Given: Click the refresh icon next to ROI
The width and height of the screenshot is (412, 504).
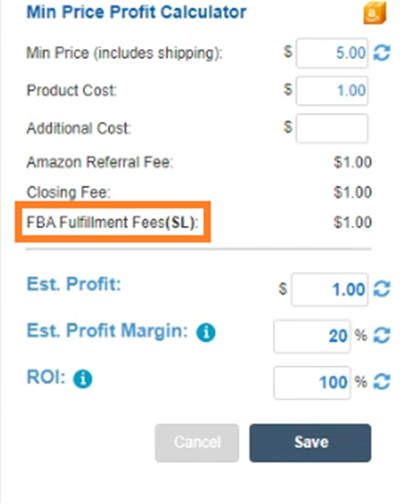Looking at the screenshot, I should click(x=382, y=382).
